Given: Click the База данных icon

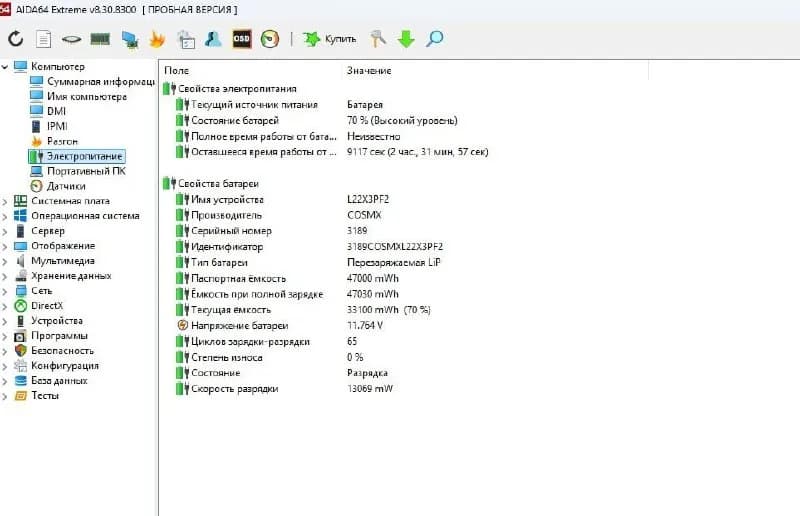Looking at the screenshot, I should tap(20, 381).
